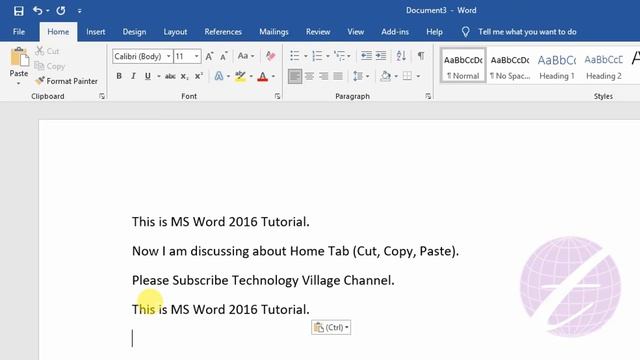
Task: Open Customize Quick Access Toolbar dropdown
Action: (x=80, y=11)
